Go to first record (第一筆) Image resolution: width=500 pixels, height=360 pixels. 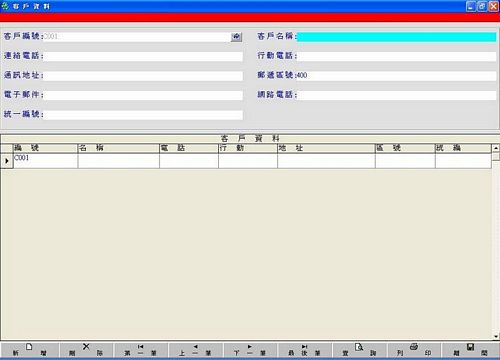(140, 350)
